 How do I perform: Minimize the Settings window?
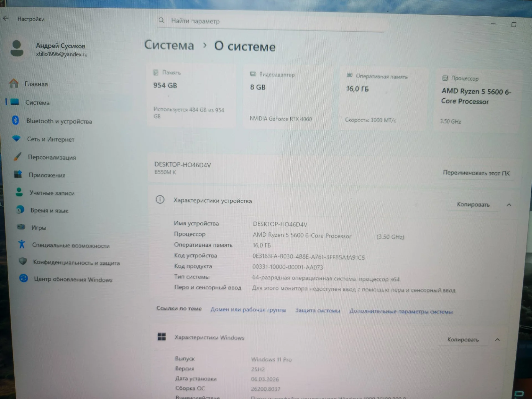click(x=493, y=24)
